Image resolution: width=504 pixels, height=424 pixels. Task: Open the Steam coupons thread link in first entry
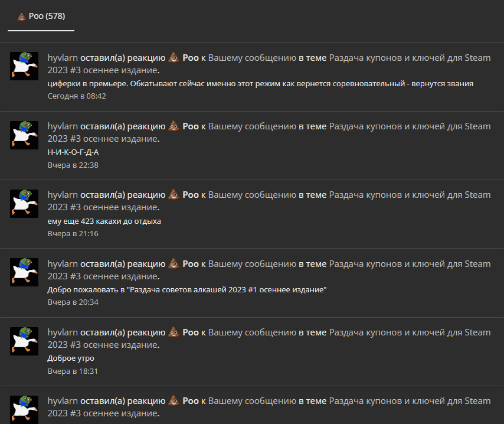click(x=269, y=64)
